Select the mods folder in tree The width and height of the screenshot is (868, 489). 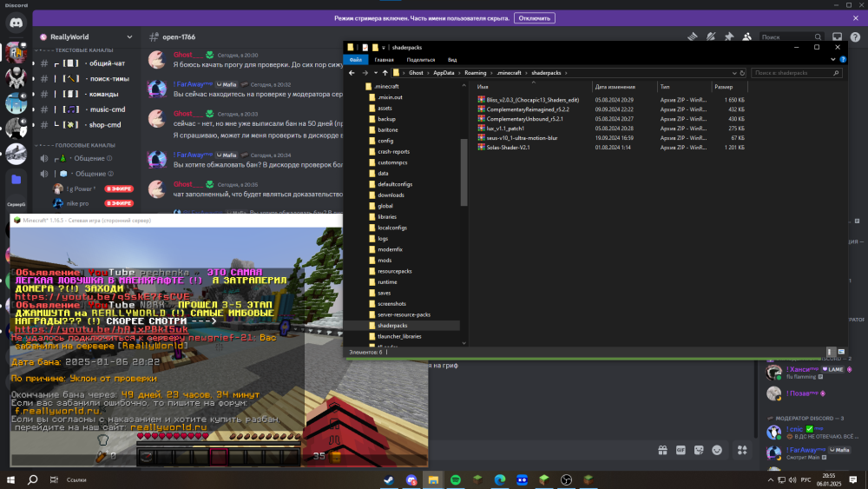point(385,261)
